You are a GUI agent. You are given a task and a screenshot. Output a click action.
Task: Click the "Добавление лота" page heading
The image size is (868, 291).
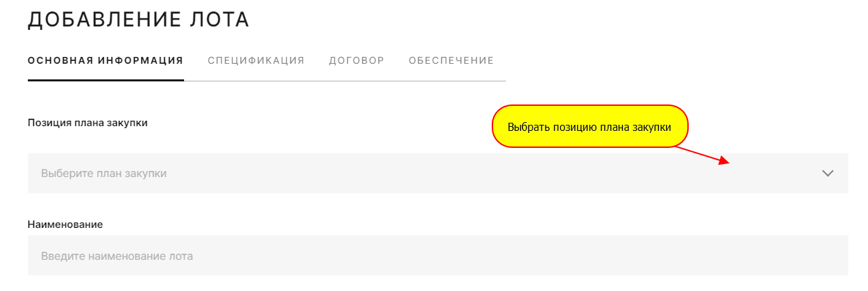(x=139, y=20)
